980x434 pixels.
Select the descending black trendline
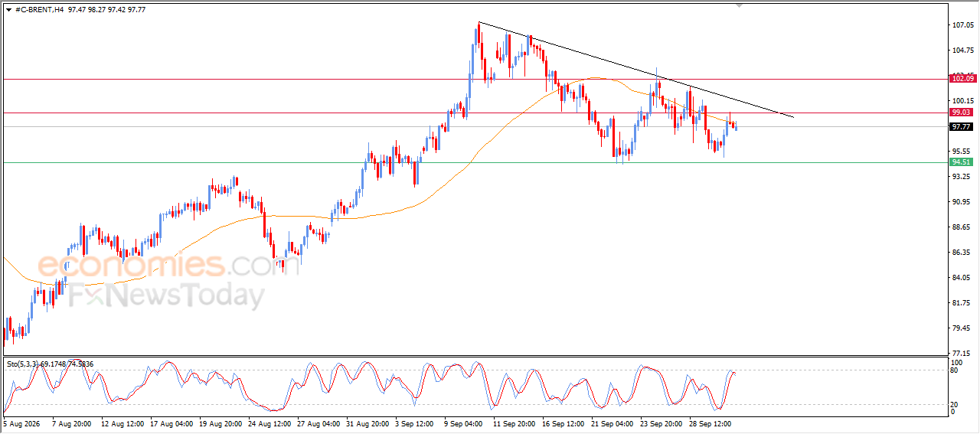[635, 69]
